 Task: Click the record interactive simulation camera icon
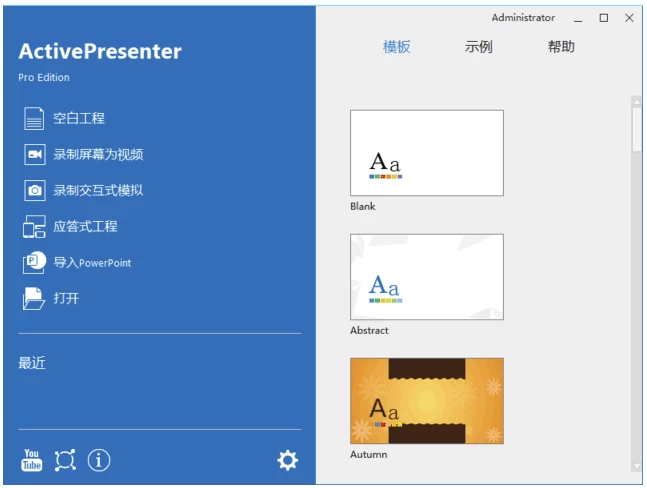coord(34,191)
